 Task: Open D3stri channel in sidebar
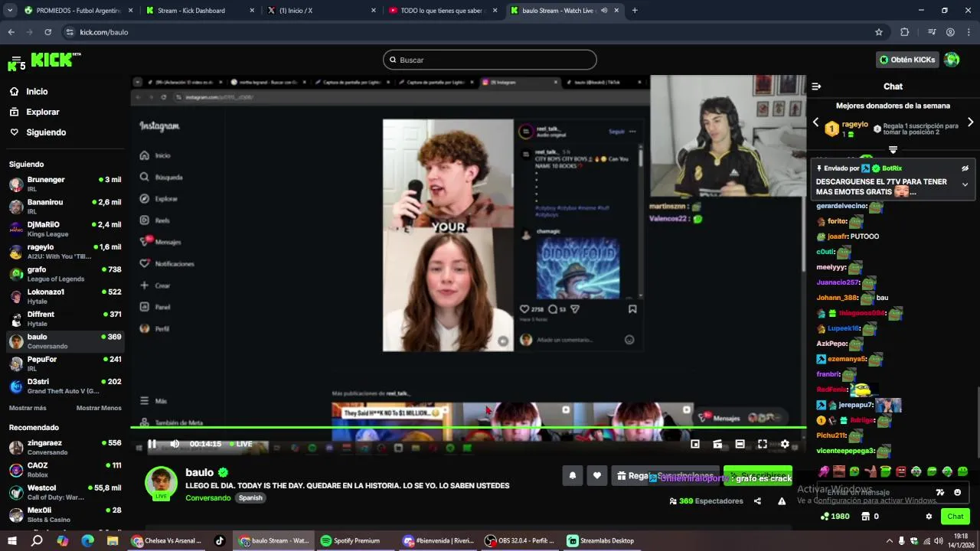pyautogui.click(x=65, y=386)
